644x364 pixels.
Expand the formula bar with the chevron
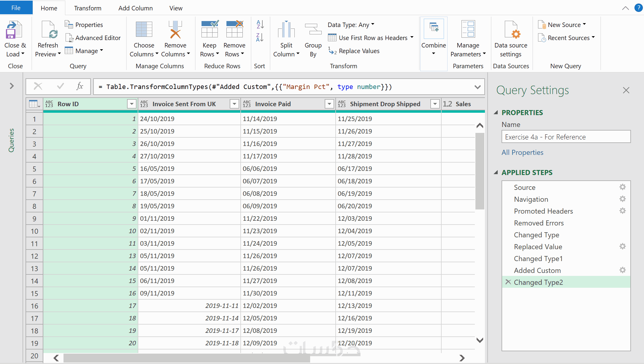(x=477, y=87)
